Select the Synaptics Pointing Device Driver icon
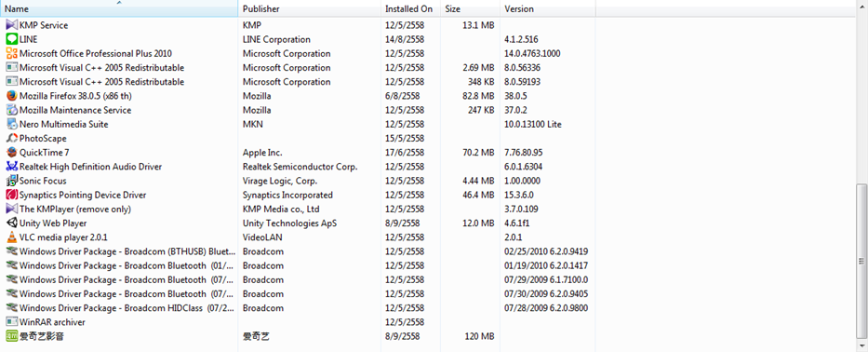The image size is (868, 352). [11, 196]
